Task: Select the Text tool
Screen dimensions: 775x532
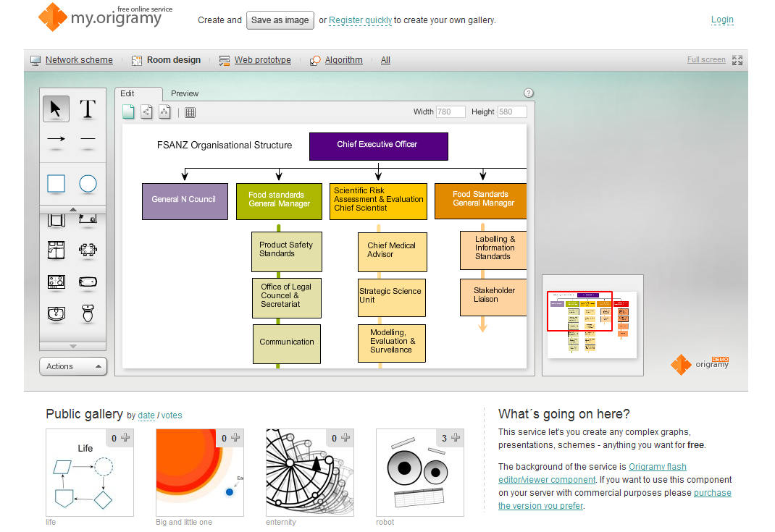Action: (88, 109)
